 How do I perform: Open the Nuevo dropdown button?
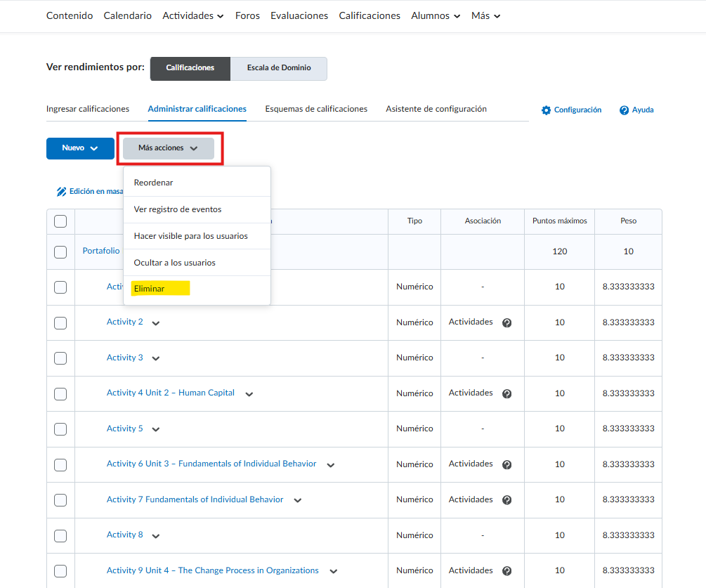click(x=80, y=148)
